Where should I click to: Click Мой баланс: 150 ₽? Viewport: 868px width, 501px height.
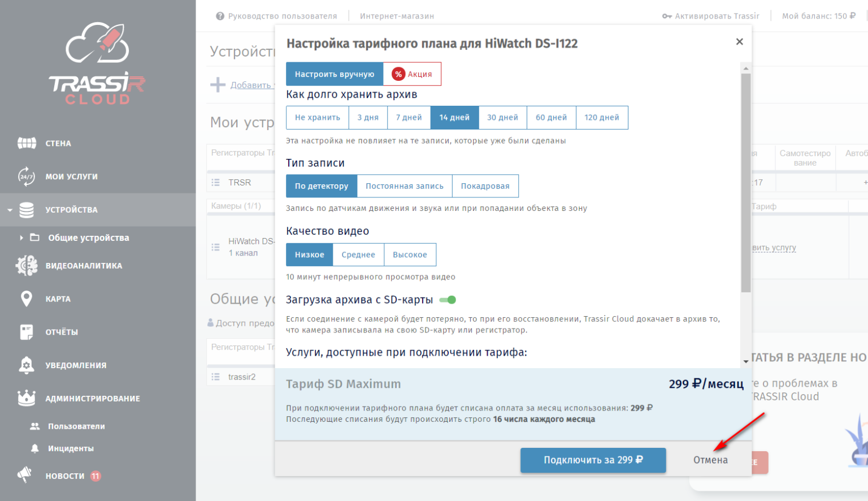pyautogui.click(x=818, y=16)
